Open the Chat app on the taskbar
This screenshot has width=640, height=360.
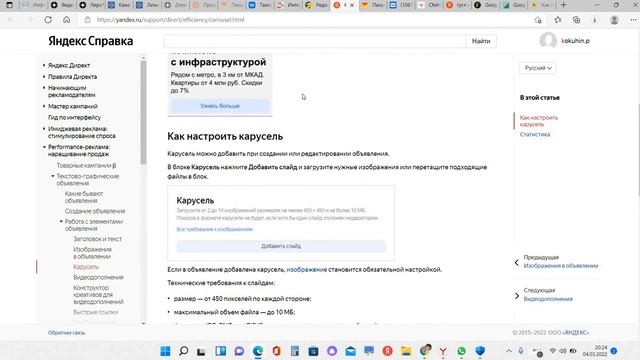pos(239,351)
